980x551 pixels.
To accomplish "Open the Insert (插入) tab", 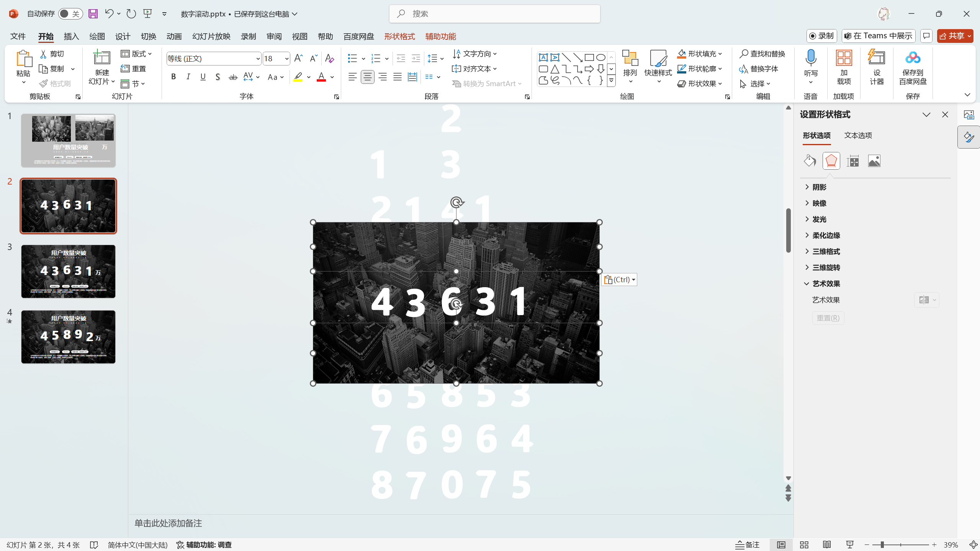I will coord(71,36).
